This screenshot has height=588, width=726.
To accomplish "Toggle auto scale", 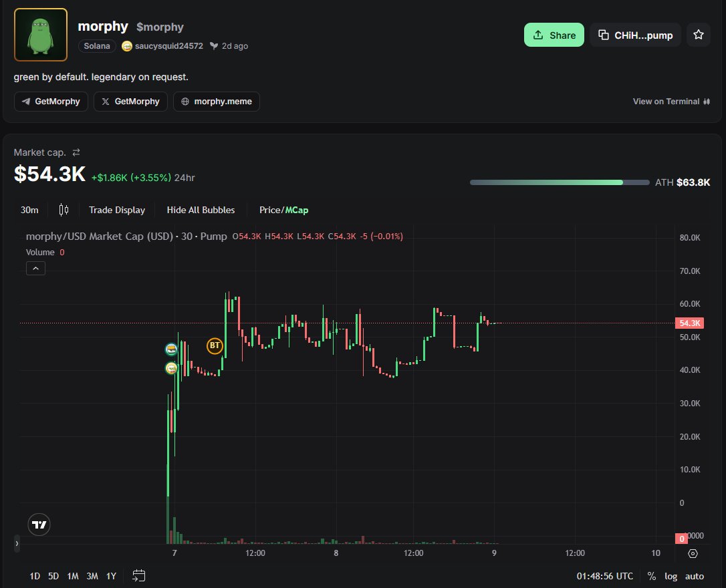I will [695, 576].
